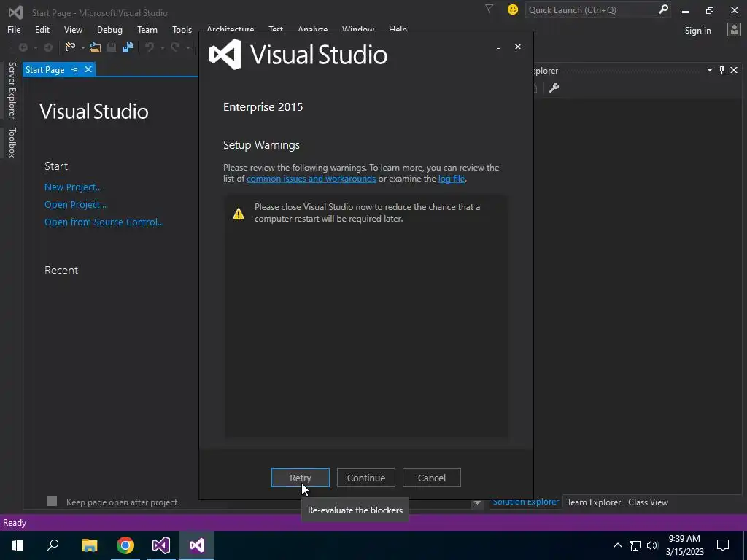The width and height of the screenshot is (747, 560).
Task: Click the Save toolbar icon
Action: click(112, 47)
